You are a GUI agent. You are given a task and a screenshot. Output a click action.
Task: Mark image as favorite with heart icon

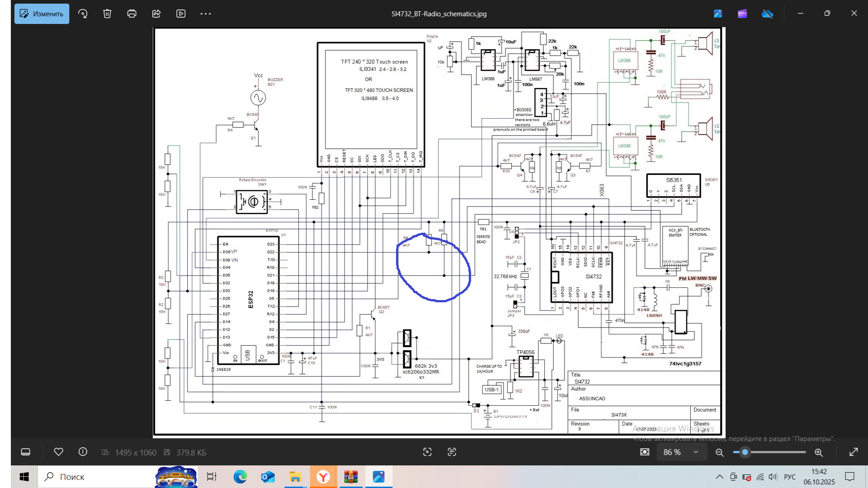(x=58, y=452)
